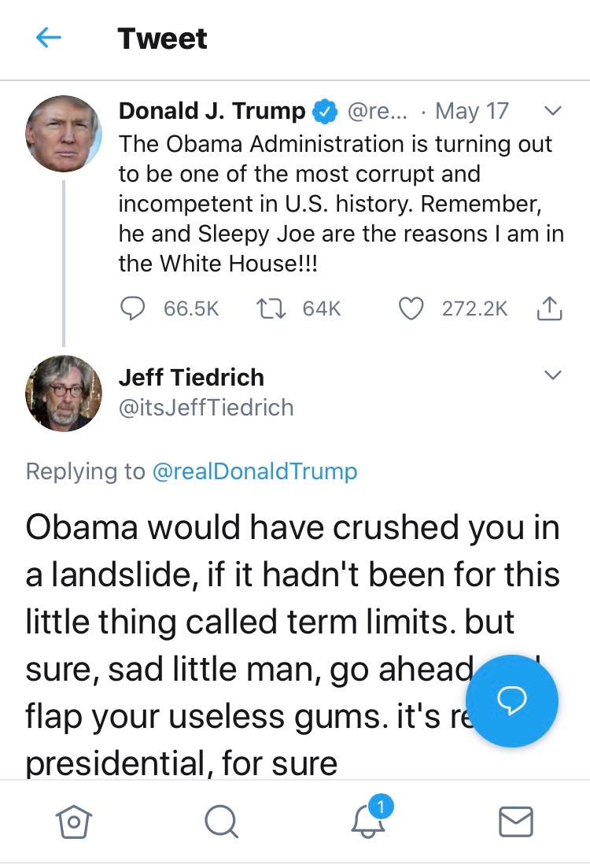Click the @itsJeffTiedrich handle
This screenshot has width=590, height=868.
206,408
